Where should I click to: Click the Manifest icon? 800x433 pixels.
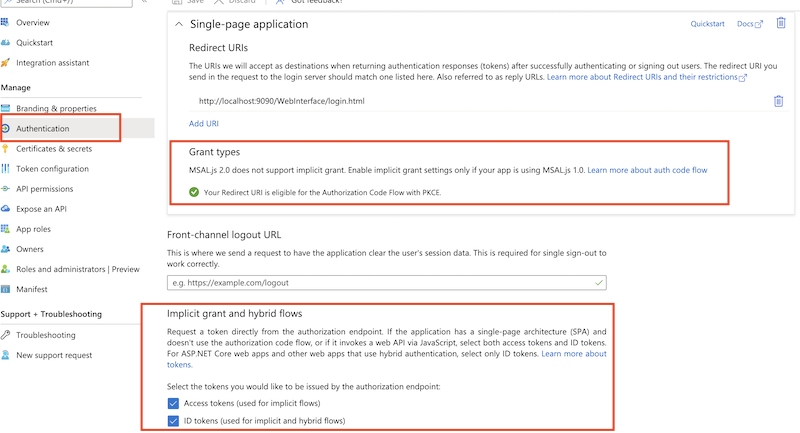[5, 289]
